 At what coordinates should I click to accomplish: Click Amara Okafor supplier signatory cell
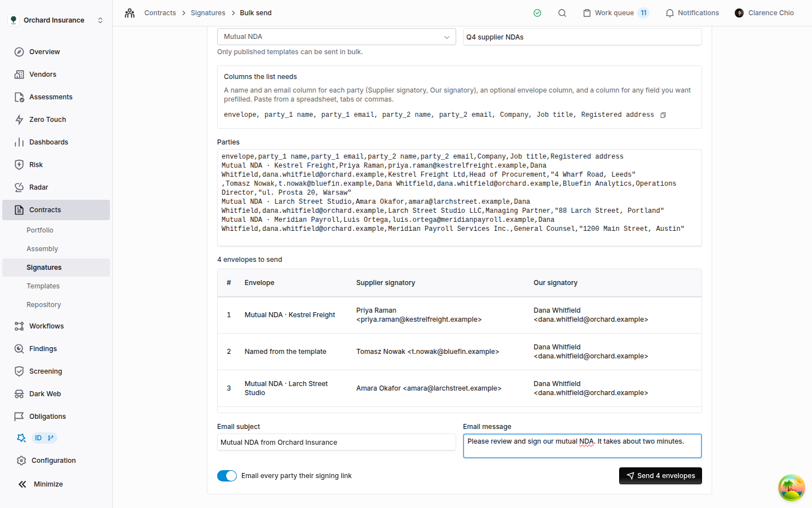[429, 388]
